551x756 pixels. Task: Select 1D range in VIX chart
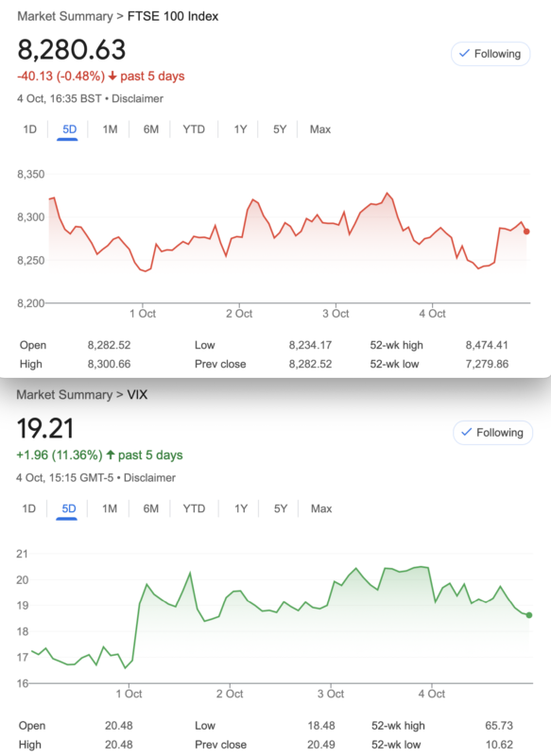click(29, 508)
